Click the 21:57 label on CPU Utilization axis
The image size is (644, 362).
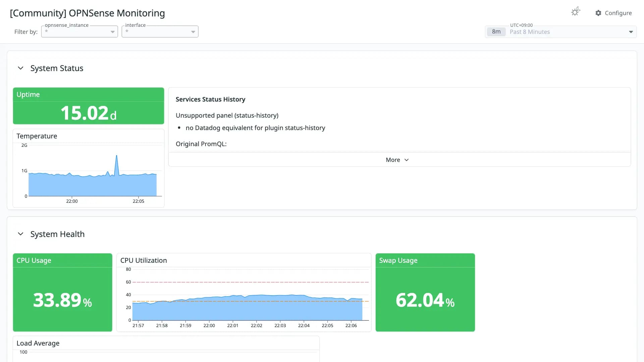point(138,325)
